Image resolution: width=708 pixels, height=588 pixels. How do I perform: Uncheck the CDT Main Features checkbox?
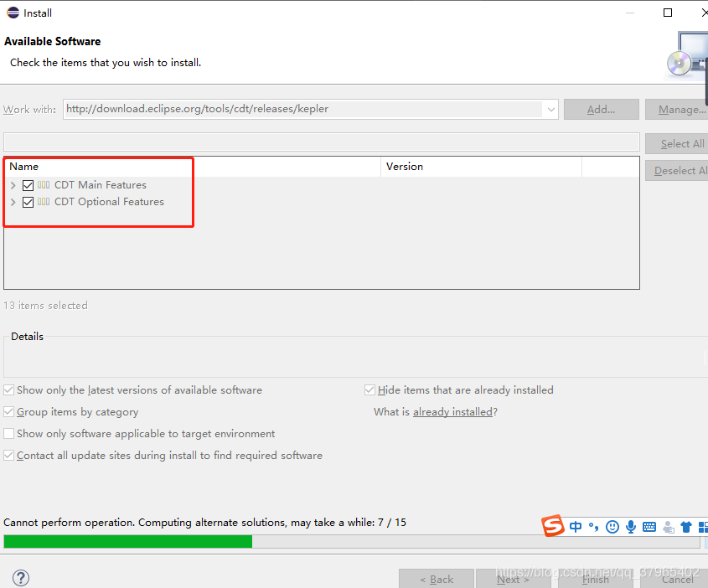[28, 185]
